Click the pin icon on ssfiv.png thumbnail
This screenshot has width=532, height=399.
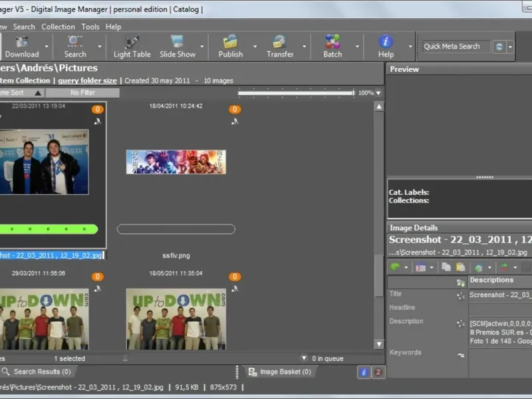coord(235,121)
